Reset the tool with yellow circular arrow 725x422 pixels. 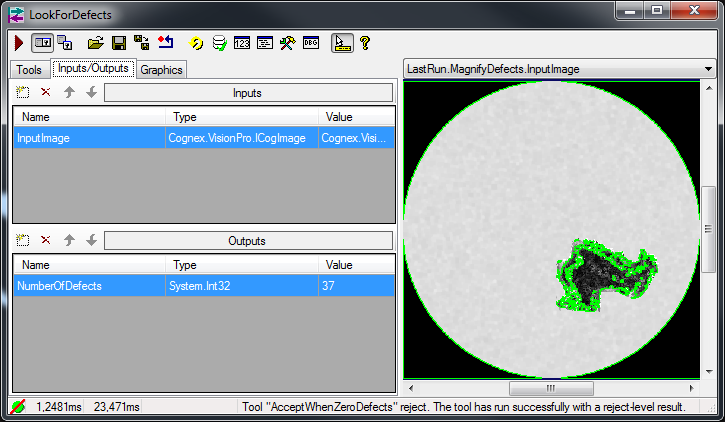(x=196, y=43)
